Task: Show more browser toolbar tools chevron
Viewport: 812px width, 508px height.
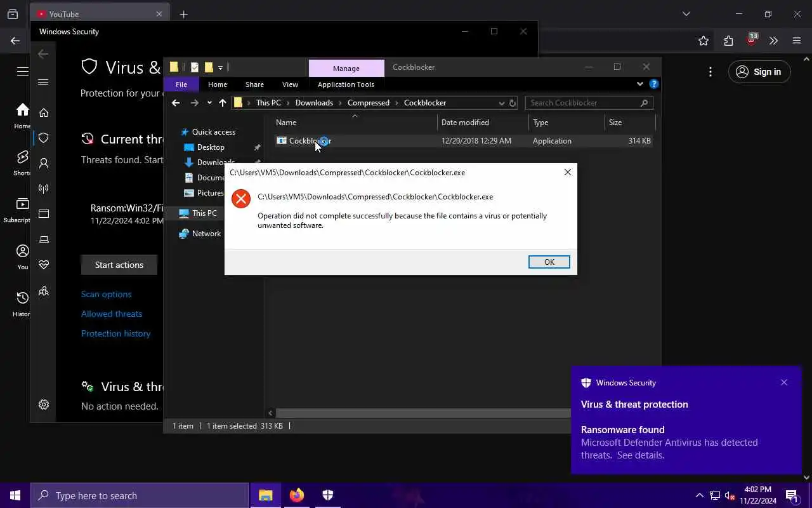Action: (x=773, y=41)
